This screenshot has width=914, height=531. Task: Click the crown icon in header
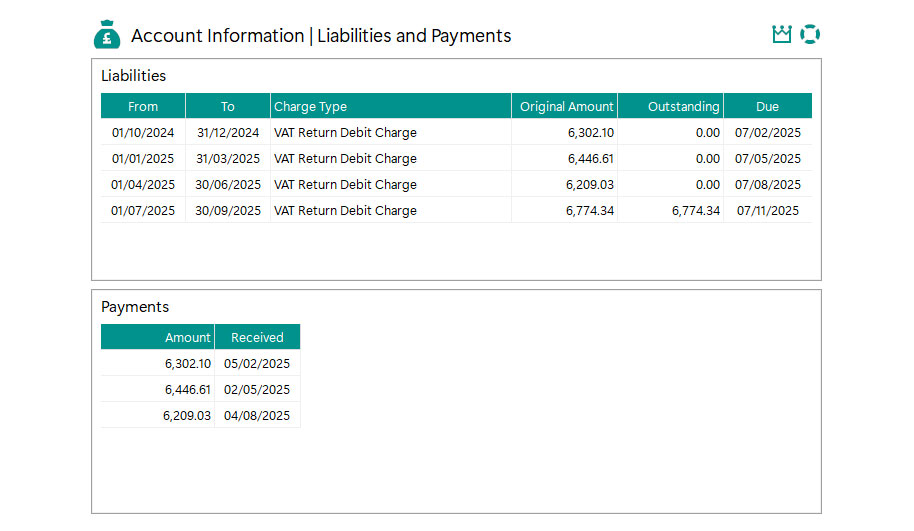point(781,35)
